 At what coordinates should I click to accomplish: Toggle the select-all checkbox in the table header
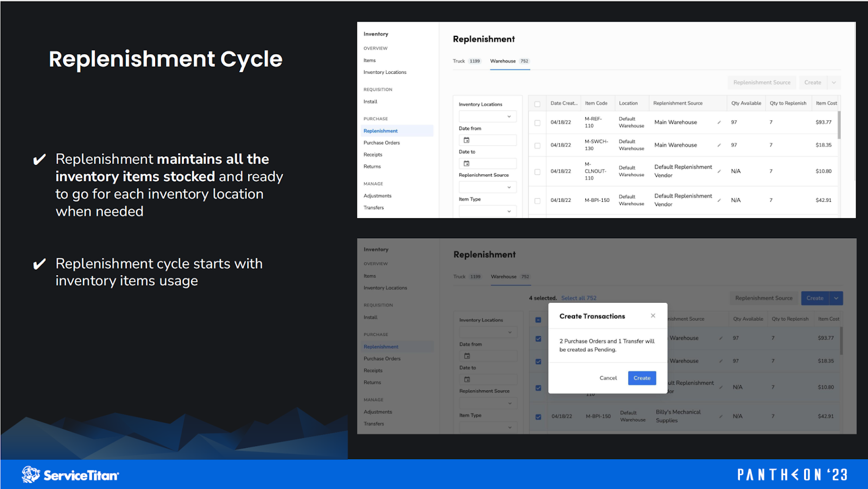pos(537,103)
